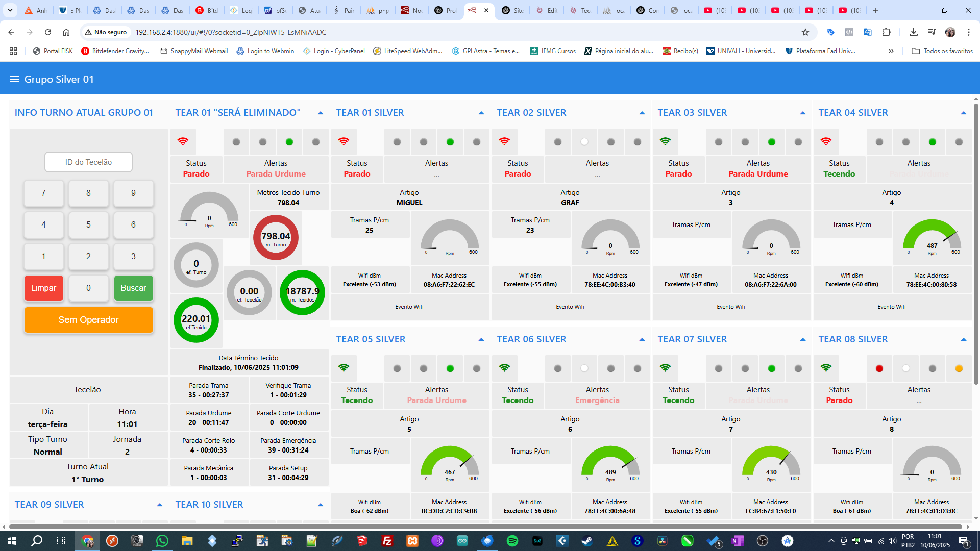Click the red wifi icon in TEAR 04 SILVER
Viewport: 980px width, 551px height.
(826, 141)
